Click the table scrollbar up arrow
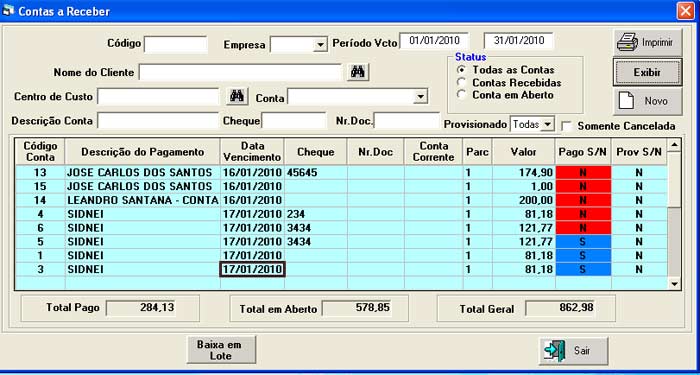700x375 pixels. [x=674, y=145]
